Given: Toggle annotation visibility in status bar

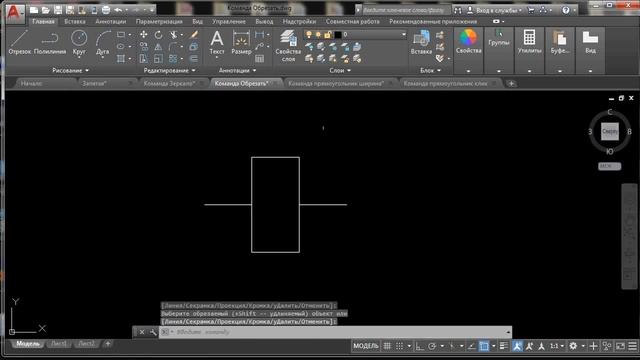Looking at the screenshot, I should click(x=517, y=346).
